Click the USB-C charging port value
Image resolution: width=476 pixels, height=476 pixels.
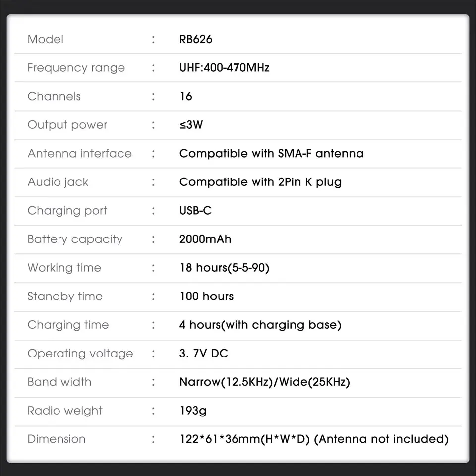tap(195, 211)
